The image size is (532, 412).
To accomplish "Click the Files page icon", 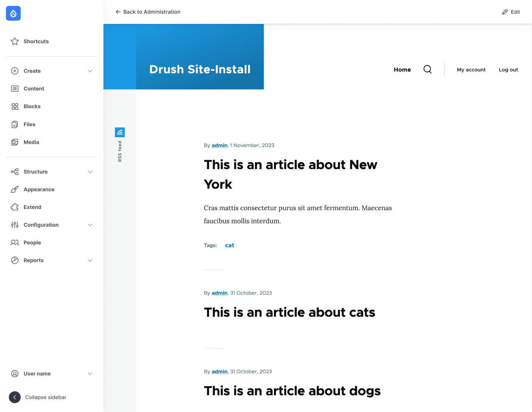I will [15, 124].
